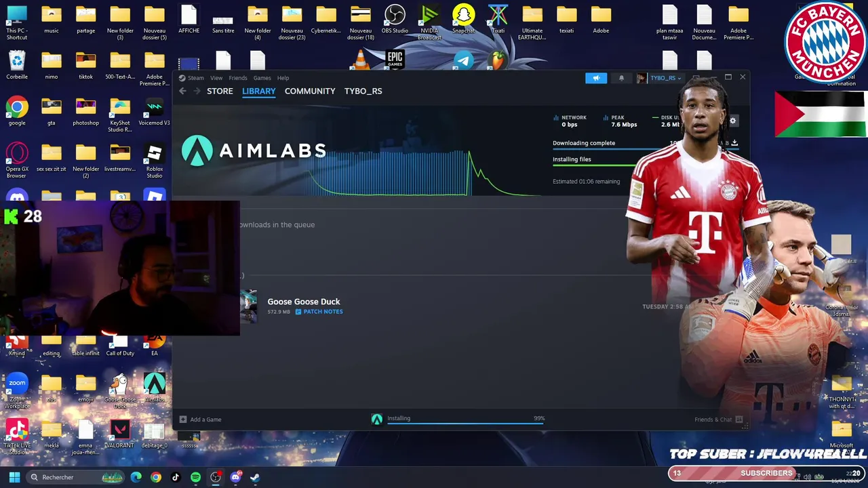This screenshot has width=868, height=488.
Task: Click the Installing files green progress bar
Action: 593,165
